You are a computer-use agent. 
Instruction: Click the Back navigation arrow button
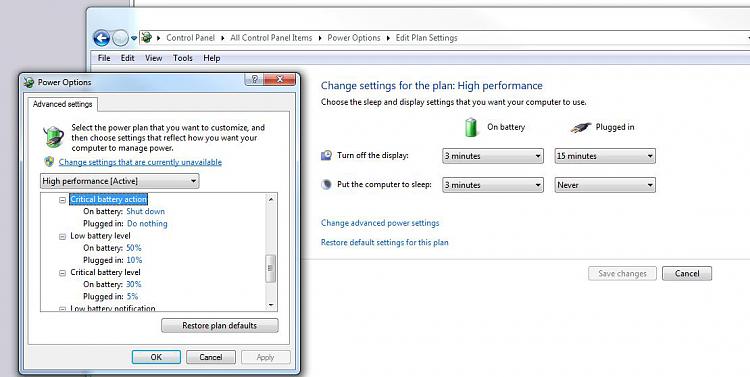(101, 38)
